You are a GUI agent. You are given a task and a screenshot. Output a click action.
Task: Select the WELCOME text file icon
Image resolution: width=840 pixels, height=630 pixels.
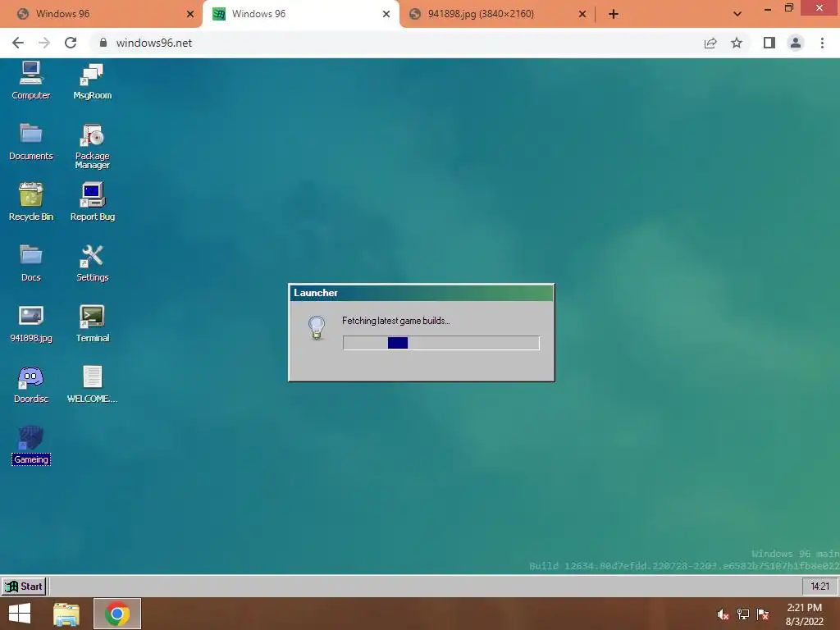92,384
